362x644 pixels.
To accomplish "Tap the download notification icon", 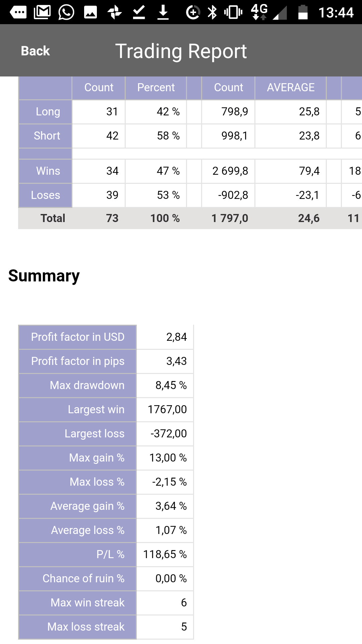I will coord(163,12).
